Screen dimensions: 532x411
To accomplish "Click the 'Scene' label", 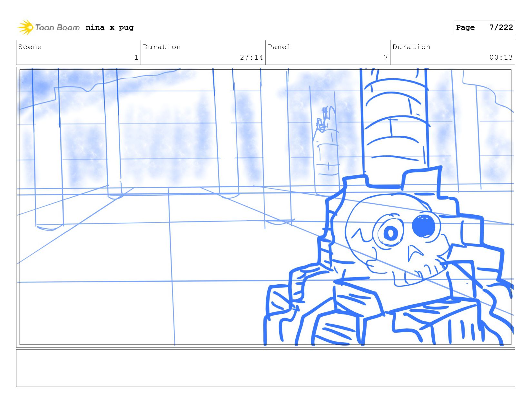I will point(30,47).
